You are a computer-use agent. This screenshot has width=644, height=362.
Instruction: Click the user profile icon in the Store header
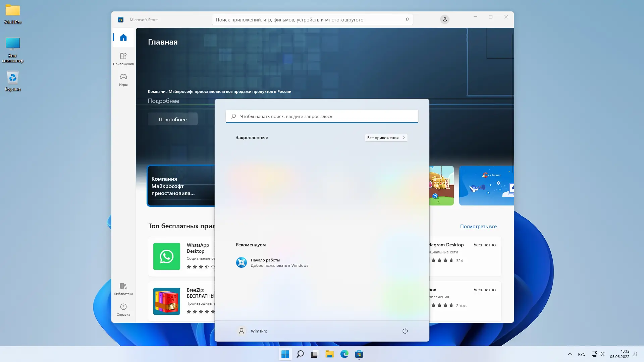pyautogui.click(x=445, y=19)
